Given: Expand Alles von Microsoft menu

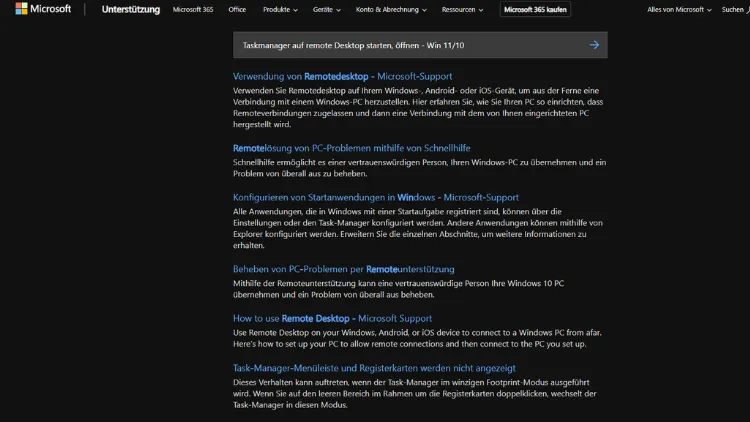Looking at the screenshot, I should tap(679, 9).
